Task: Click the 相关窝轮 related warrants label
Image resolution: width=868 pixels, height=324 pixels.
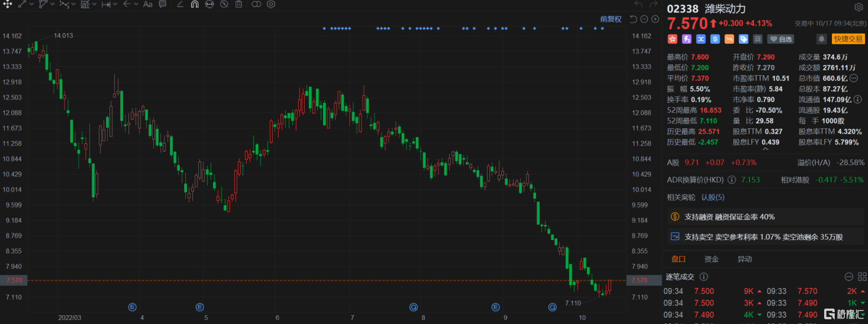Action: point(682,197)
